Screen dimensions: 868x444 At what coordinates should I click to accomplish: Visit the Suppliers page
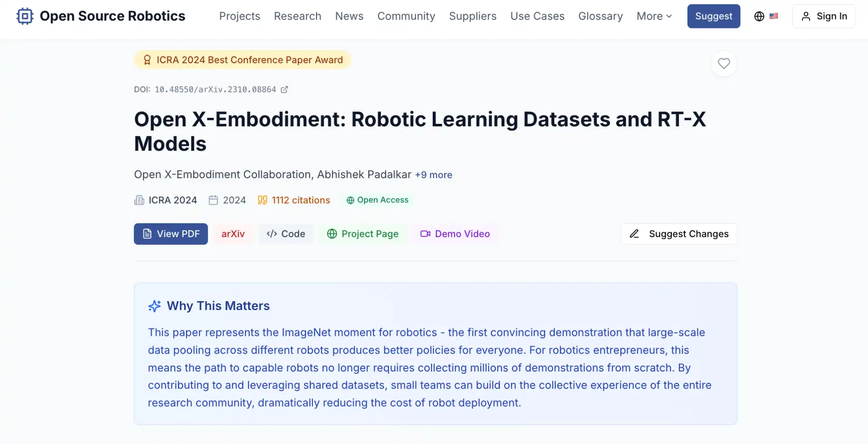pos(473,16)
